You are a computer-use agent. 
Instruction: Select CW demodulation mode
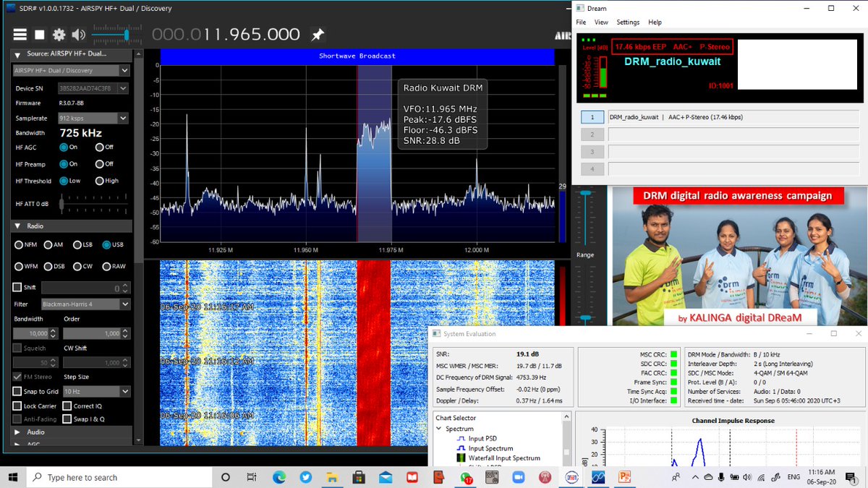[x=77, y=266]
